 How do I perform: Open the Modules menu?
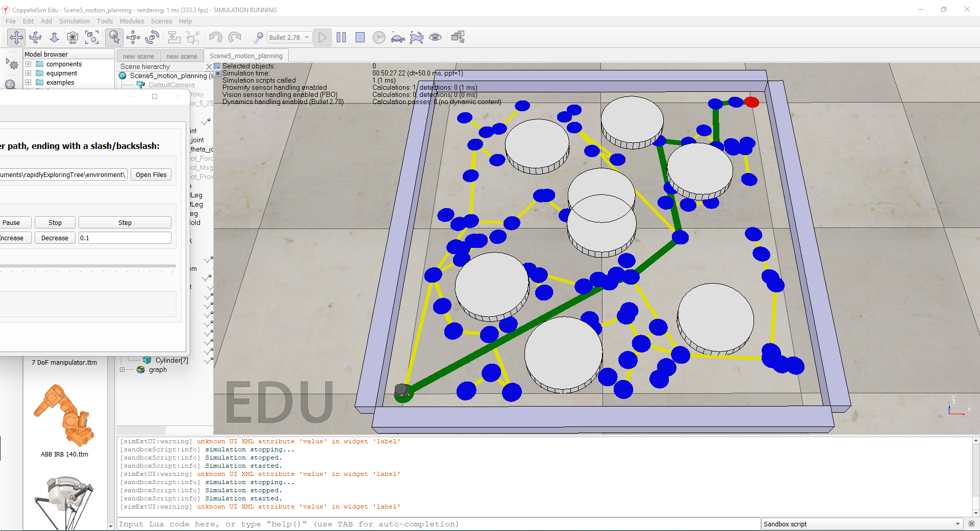pos(132,21)
